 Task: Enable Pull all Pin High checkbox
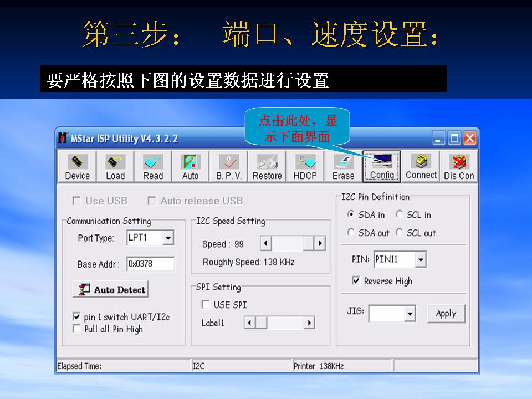click(x=77, y=329)
